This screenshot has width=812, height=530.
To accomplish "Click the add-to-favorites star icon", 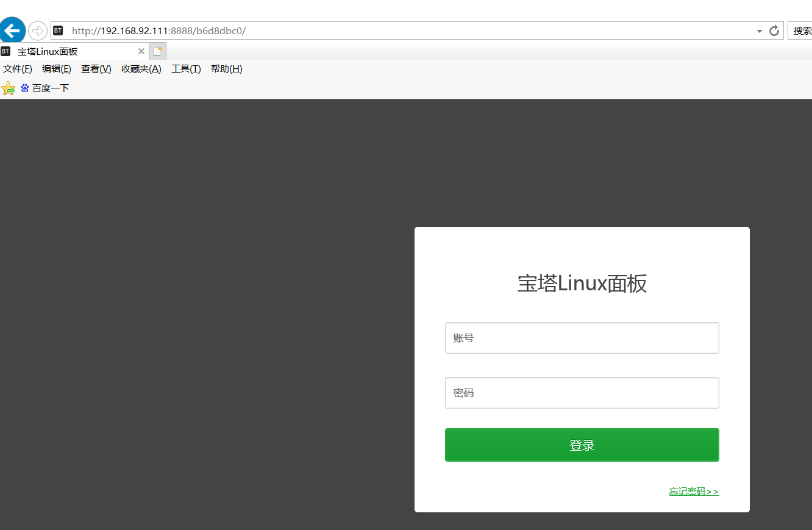I will tap(9, 88).
